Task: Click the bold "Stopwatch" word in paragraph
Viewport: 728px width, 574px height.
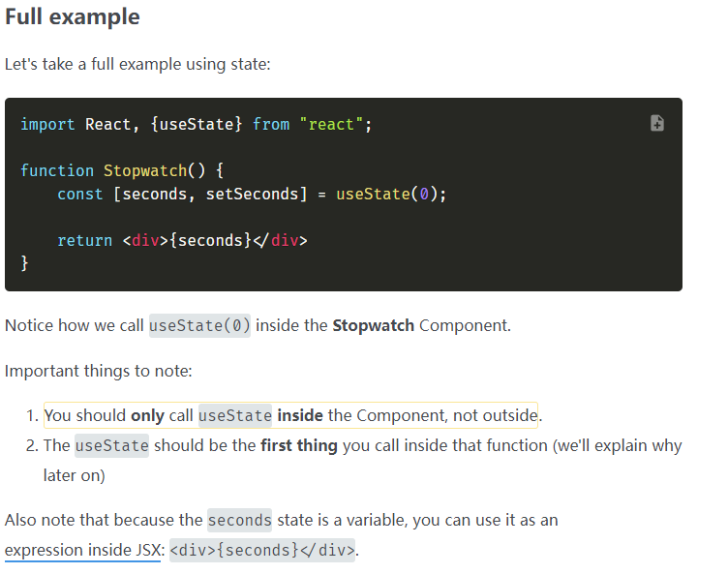Action: (373, 325)
